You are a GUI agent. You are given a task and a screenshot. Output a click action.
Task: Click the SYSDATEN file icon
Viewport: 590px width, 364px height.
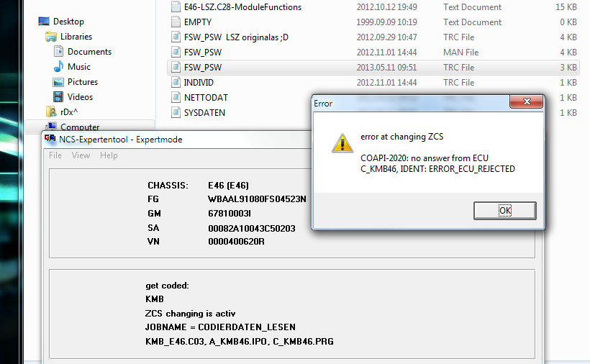(x=176, y=113)
